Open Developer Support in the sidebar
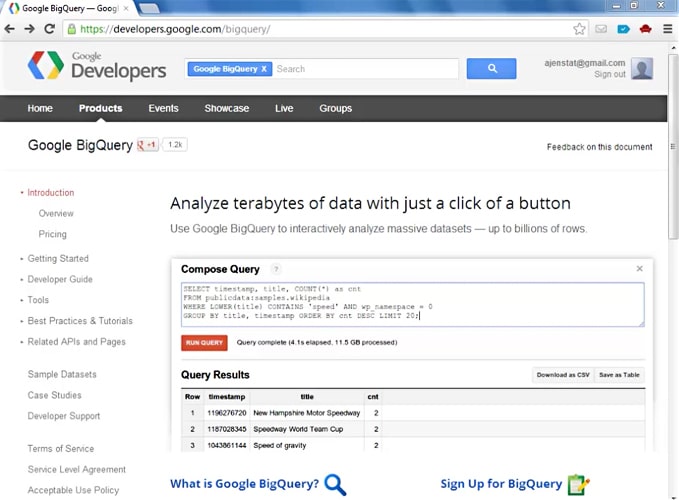 click(x=64, y=416)
